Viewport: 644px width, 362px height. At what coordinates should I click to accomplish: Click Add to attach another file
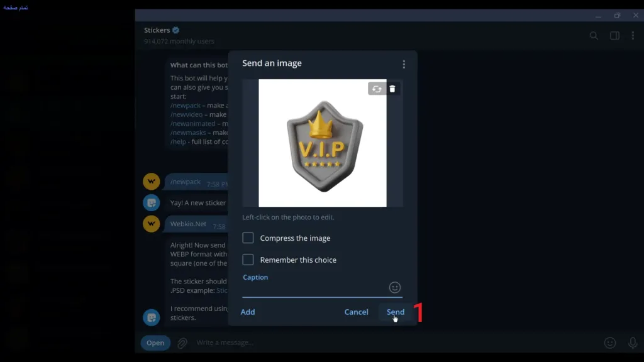(x=248, y=312)
